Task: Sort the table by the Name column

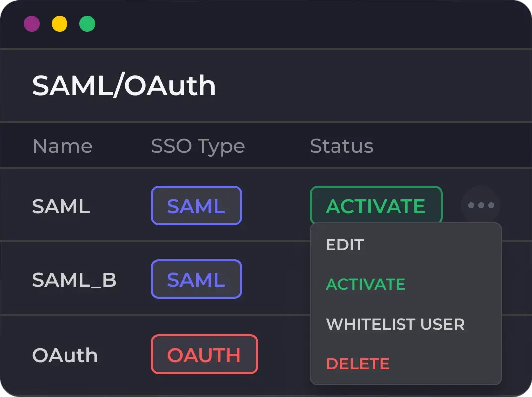Action: pos(62,146)
